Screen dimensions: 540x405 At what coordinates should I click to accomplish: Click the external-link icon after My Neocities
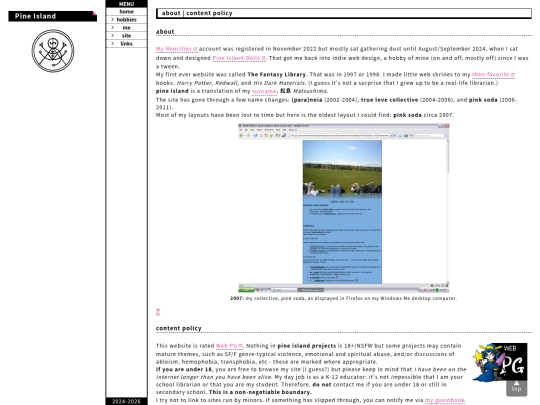(195, 49)
